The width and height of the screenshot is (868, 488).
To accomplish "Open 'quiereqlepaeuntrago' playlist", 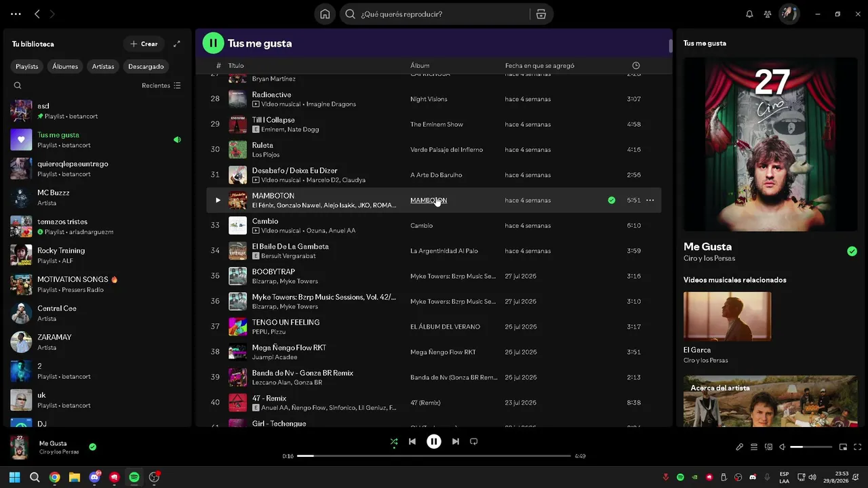I will (x=96, y=169).
